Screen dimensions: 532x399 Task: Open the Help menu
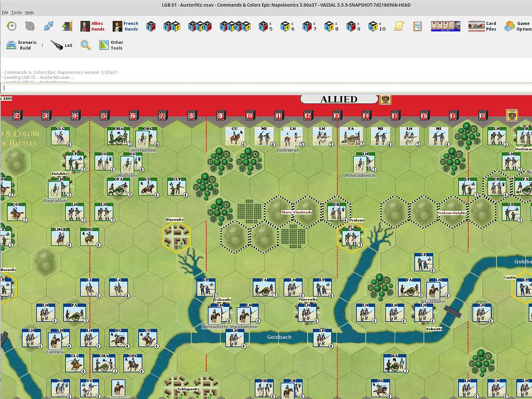pyautogui.click(x=29, y=12)
